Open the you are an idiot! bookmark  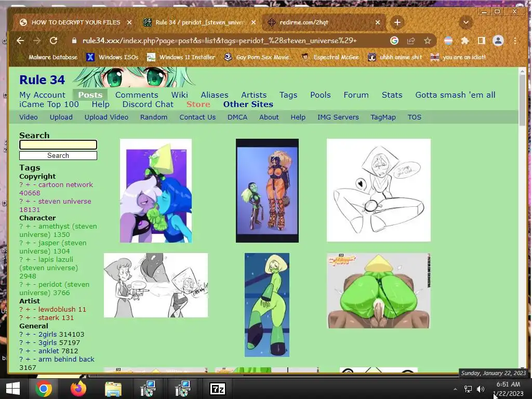[458, 57]
